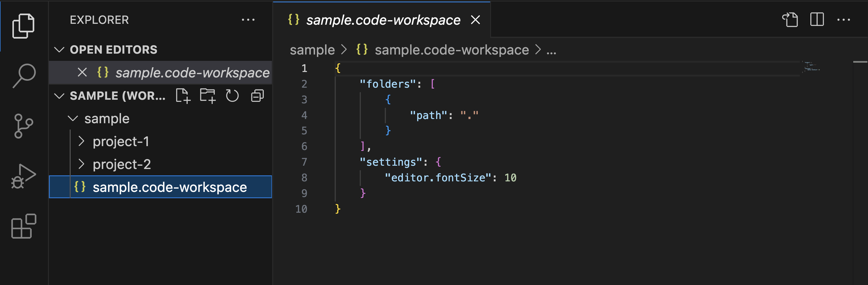Open the Run and Debug view
The height and width of the screenshot is (285, 868).
pyautogui.click(x=24, y=175)
